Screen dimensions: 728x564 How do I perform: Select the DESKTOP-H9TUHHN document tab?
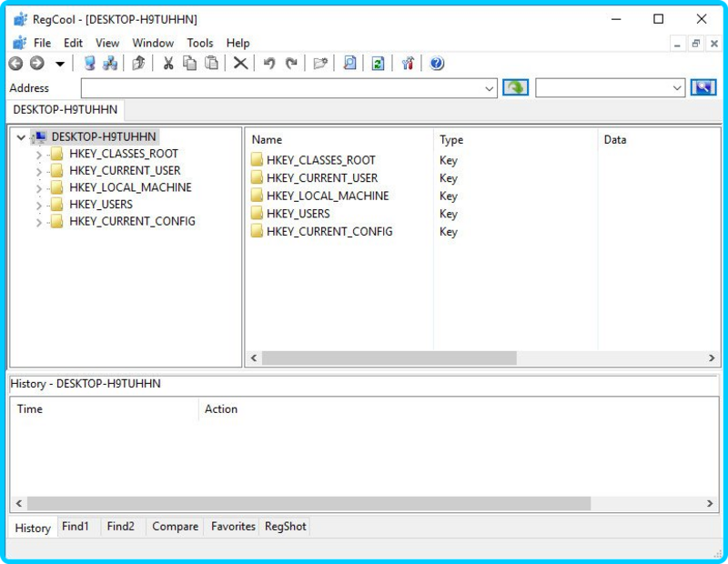[66, 109]
